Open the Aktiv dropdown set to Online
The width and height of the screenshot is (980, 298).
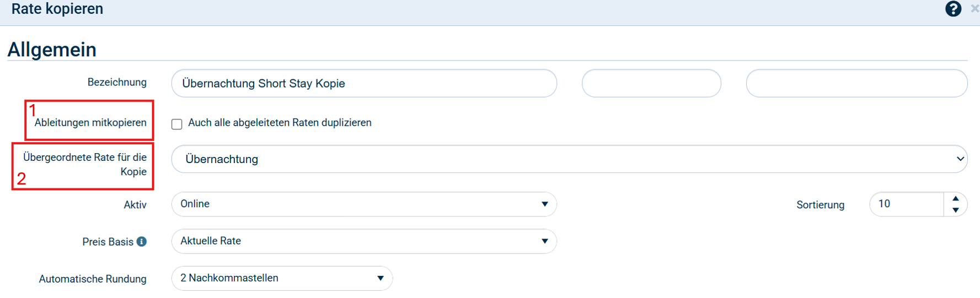pyautogui.click(x=364, y=204)
